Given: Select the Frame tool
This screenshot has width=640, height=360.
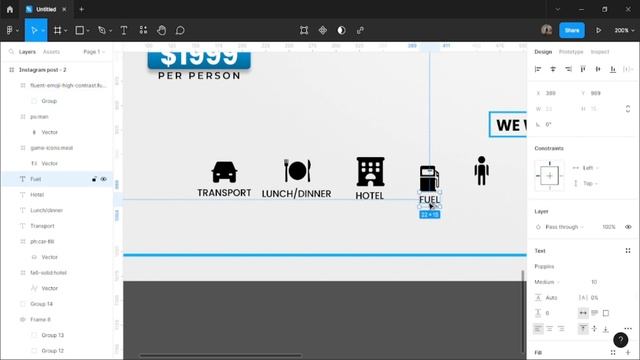Looking at the screenshot, I should [58, 30].
